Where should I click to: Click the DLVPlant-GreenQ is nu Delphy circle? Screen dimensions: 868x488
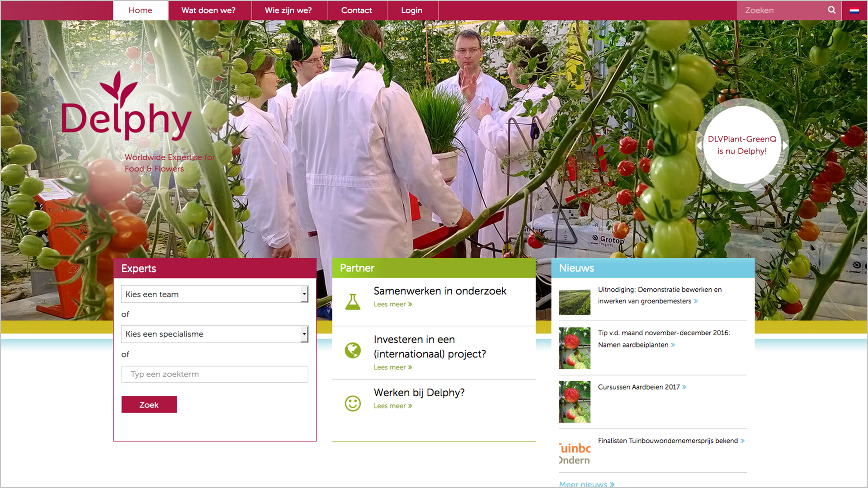(742, 145)
